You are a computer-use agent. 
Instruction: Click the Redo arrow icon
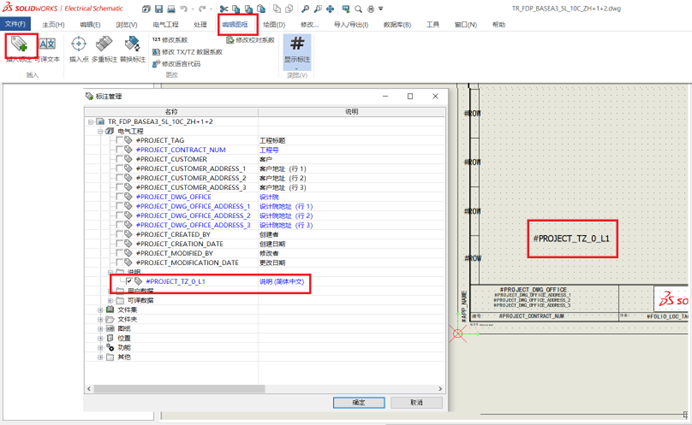tap(202, 9)
